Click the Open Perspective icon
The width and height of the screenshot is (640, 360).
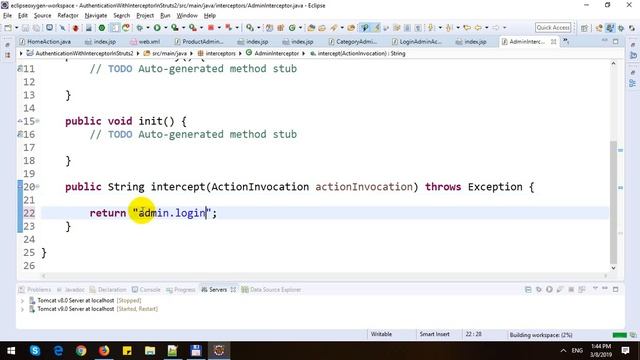(584, 28)
